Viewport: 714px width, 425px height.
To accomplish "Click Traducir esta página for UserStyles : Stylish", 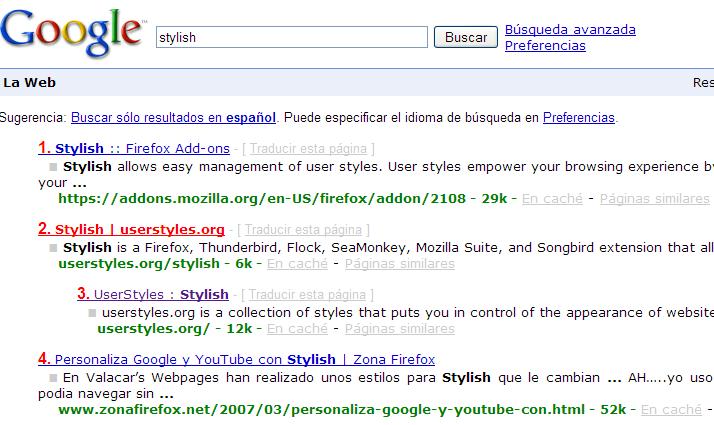I will 307,295.
